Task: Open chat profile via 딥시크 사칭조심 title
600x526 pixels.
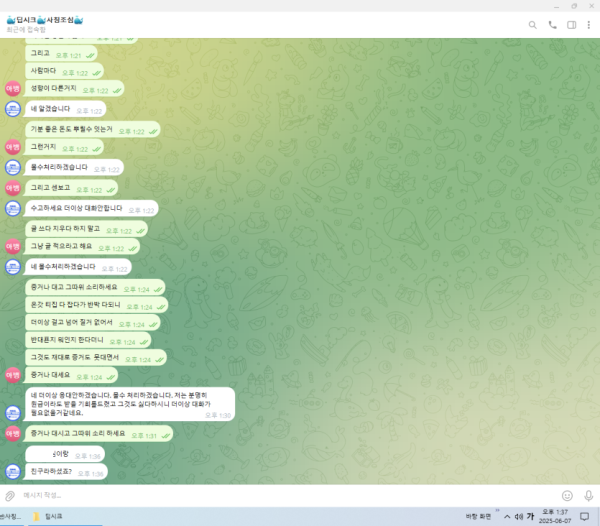Action: (x=45, y=20)
